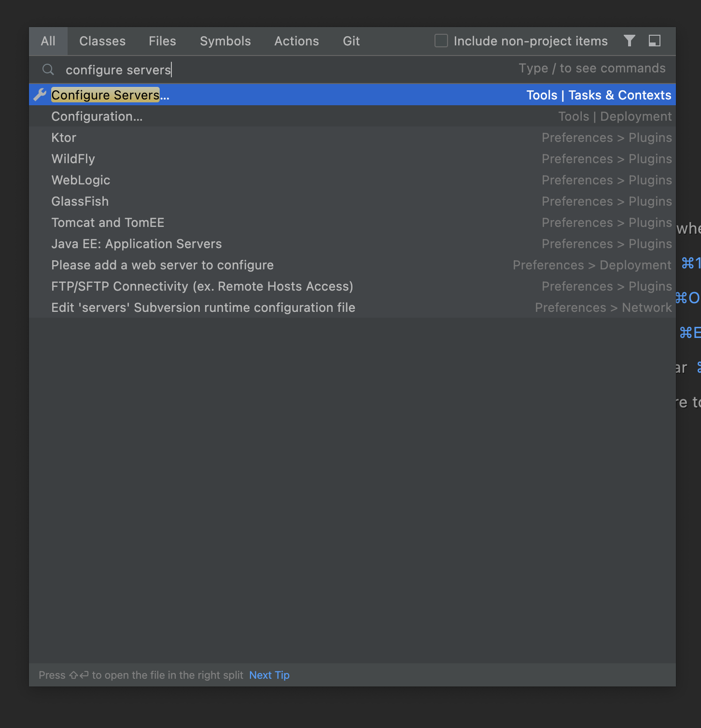Select Please add a web server to configure
Image resolution: width=701 pixels, height=728 pixels.
click(352, 265)
